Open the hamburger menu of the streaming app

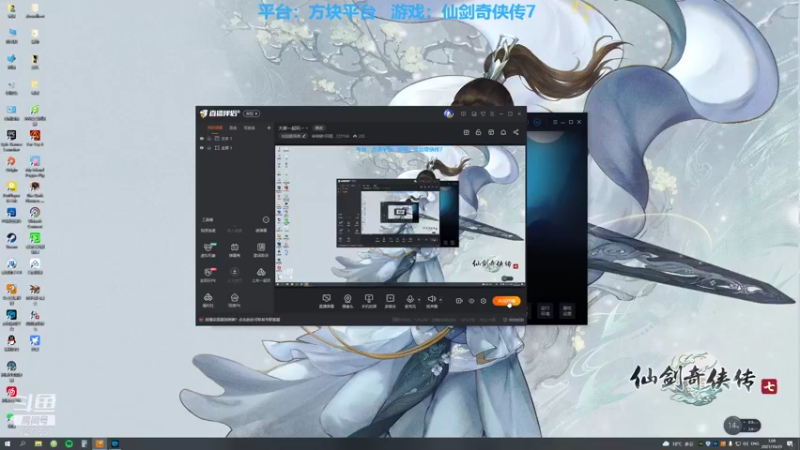tap(492, 114)
